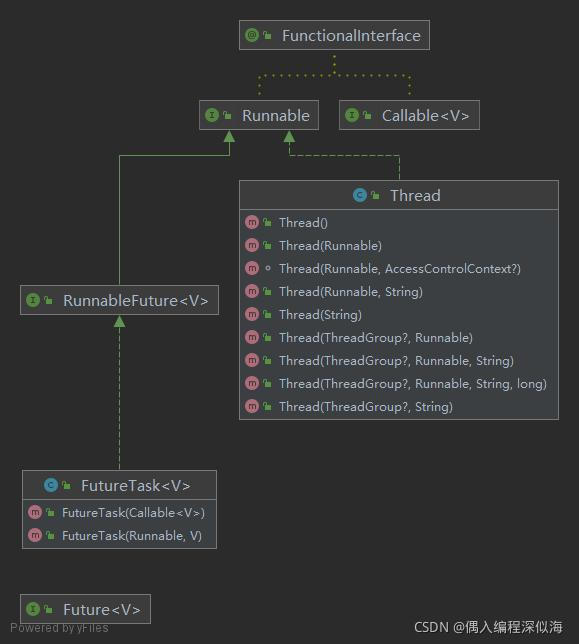This screenshot has height=644, width=579.
Task: Click public lock icon on Thread(String) row
Action: pos(267,315)
